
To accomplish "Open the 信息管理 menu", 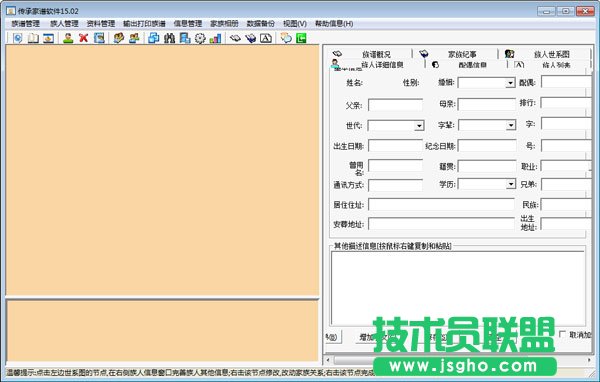I will click(188, 24).
